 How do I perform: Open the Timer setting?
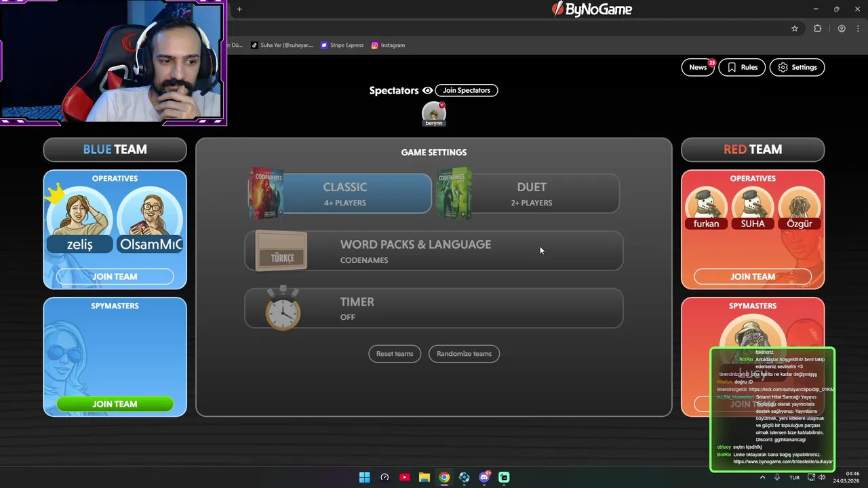coord(434,308)
